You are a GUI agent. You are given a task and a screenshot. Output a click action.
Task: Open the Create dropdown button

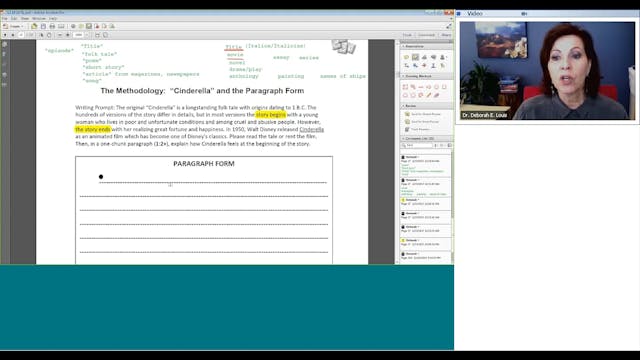click(13, 26)
